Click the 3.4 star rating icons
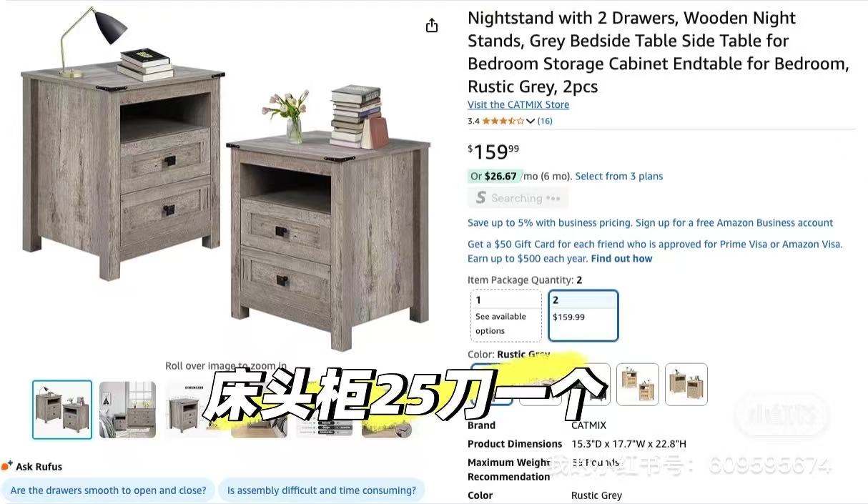 tap(503, 121)
